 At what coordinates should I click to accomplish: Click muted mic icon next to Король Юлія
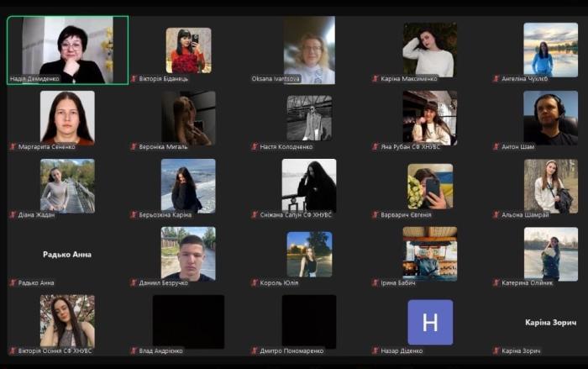[x=255, y=282]
